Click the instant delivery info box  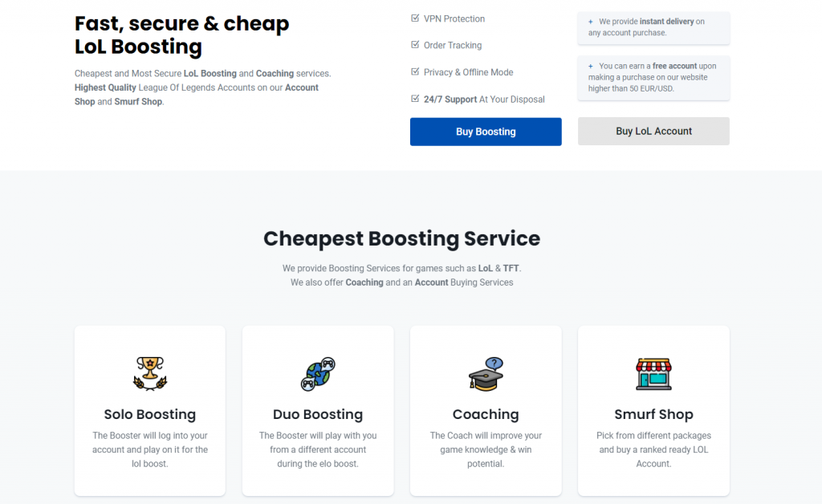653,27
